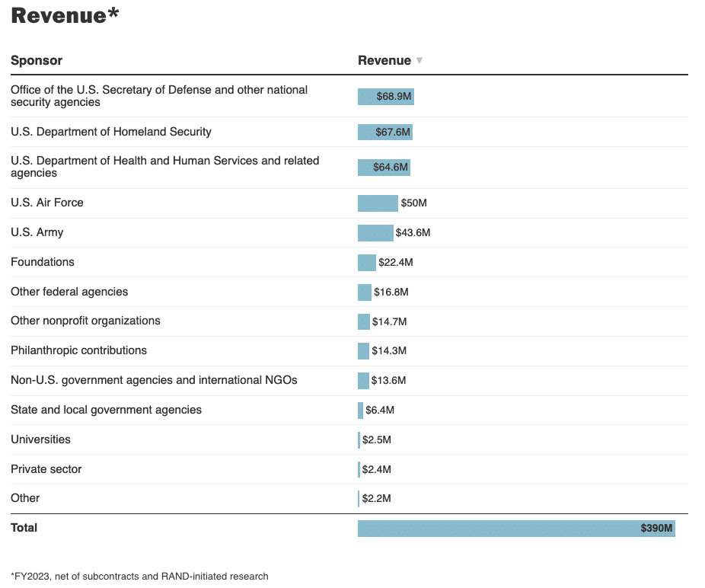Select the U.S. Department of Homeland Security row label

(111, 132)
